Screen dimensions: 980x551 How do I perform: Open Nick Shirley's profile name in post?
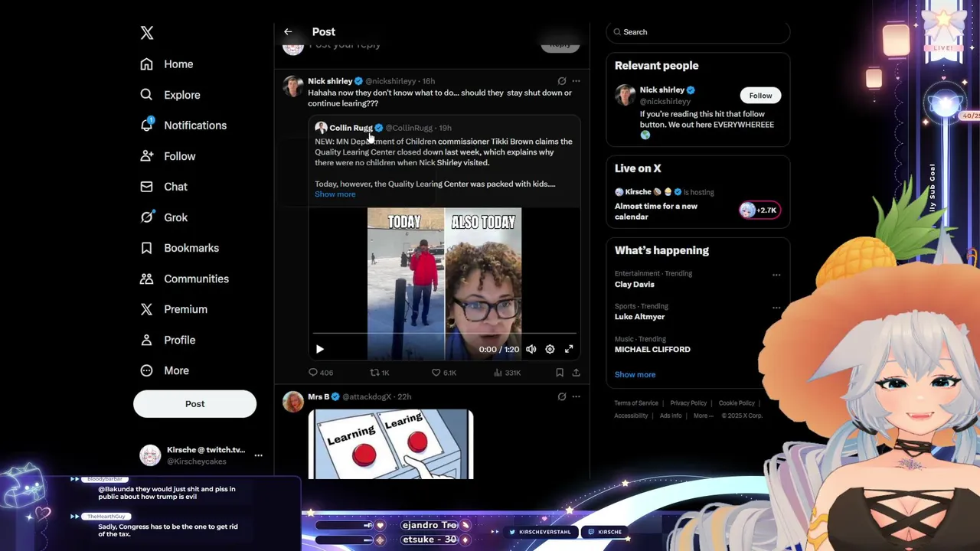coord(330,81)
